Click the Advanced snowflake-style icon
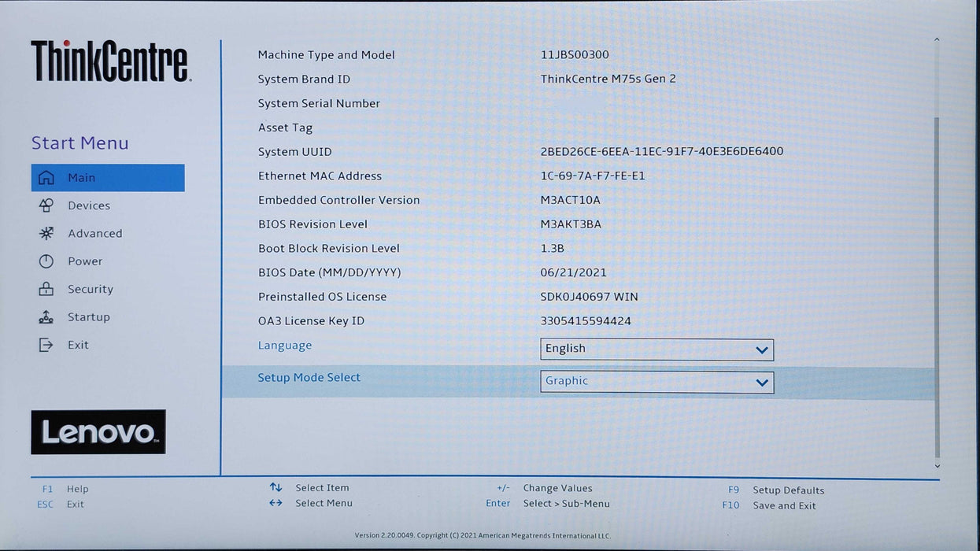The width and height of the screenshot is (980, 551). [x=46, y=233]
